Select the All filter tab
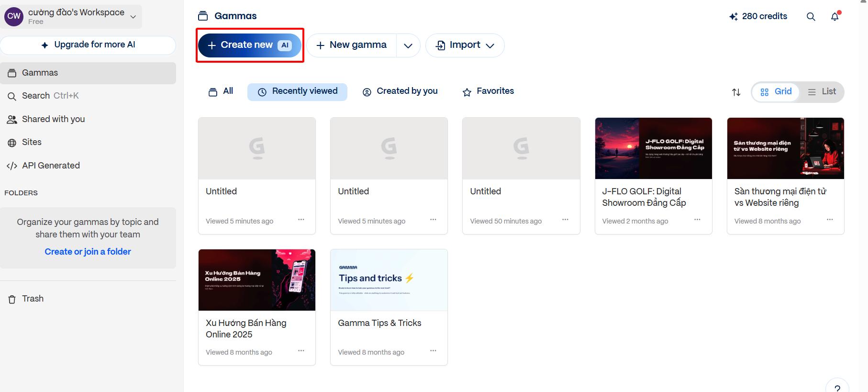 pyautogui.click(x=221, y=91)
